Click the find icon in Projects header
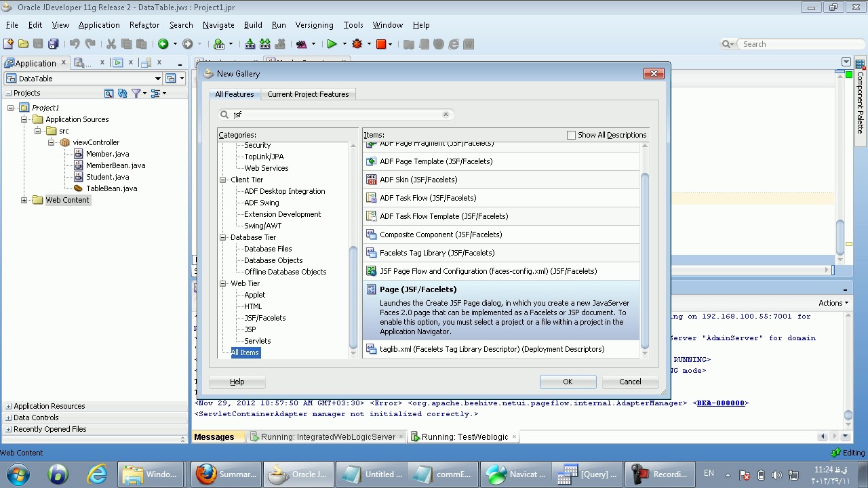The height and width of the screenshot is (488, 868). click(108, 93)
